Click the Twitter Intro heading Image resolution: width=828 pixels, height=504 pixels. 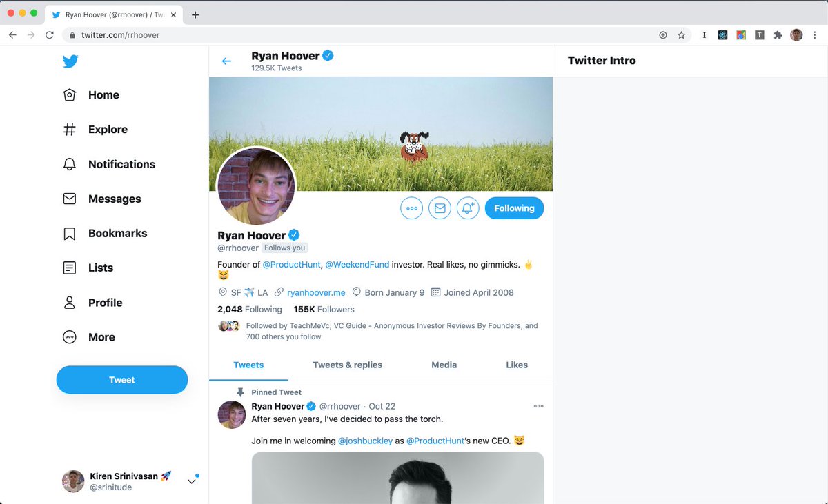pos(602,61)
